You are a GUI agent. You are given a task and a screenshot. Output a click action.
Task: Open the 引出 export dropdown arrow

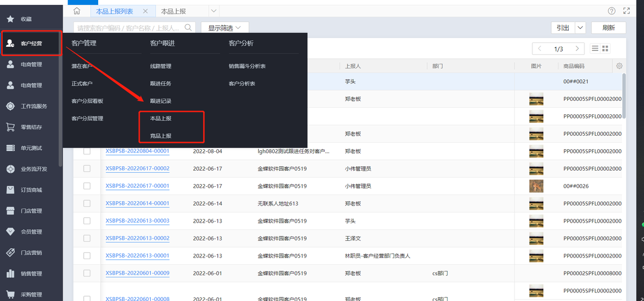coord(580,27)
